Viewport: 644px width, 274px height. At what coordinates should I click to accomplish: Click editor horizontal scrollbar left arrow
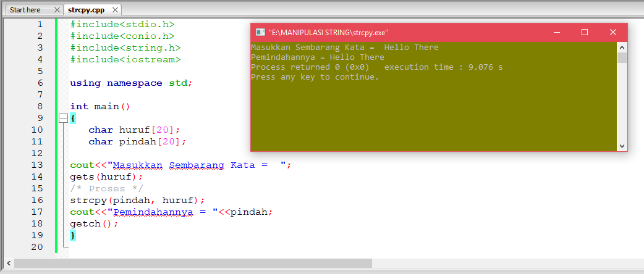8,264
